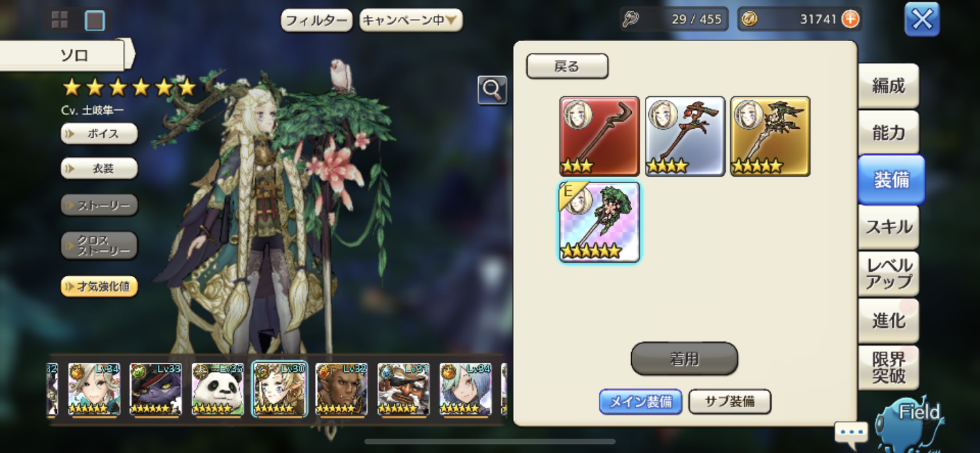Click the magnifying glass zoom icon
The image size is (980, 453).
(492, 90)
